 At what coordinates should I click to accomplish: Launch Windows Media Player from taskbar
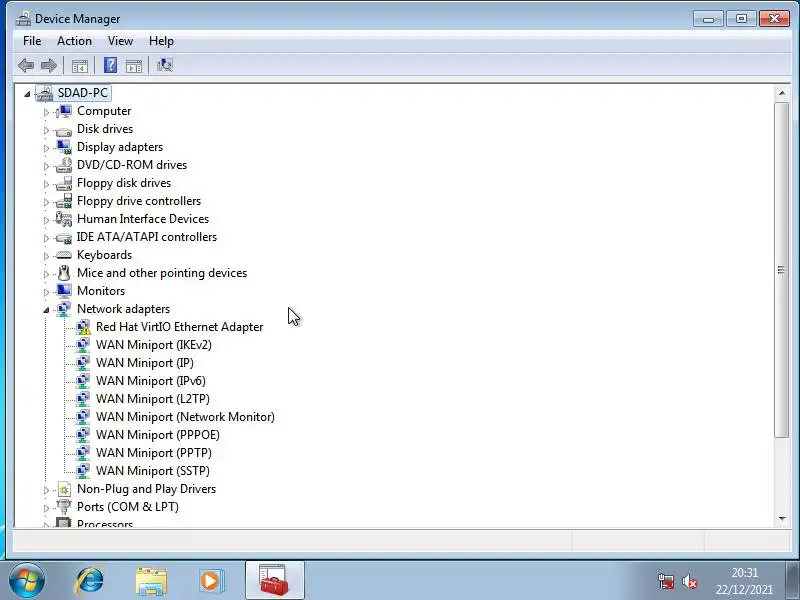pos(211,581)
